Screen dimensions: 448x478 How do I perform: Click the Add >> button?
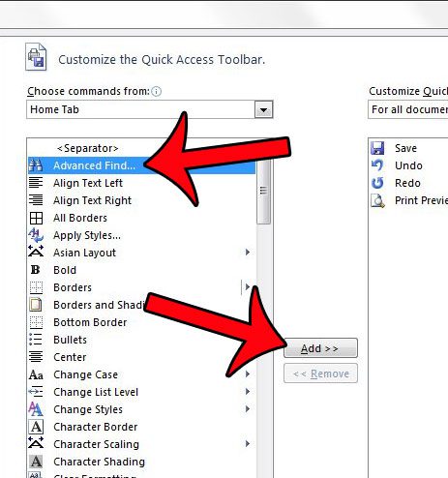[320, 347]
